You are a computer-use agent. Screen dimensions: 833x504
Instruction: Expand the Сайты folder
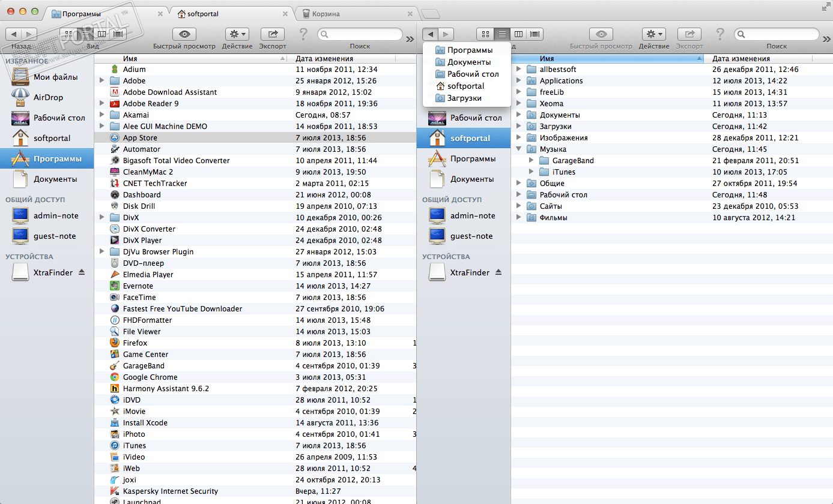pyautogui.click(x=519, y=206)
